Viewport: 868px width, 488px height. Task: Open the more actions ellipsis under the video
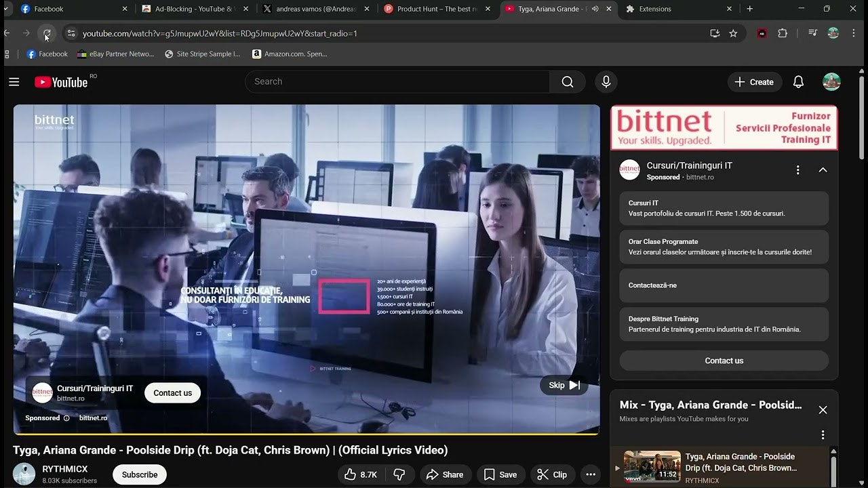(x=590, y=474)
